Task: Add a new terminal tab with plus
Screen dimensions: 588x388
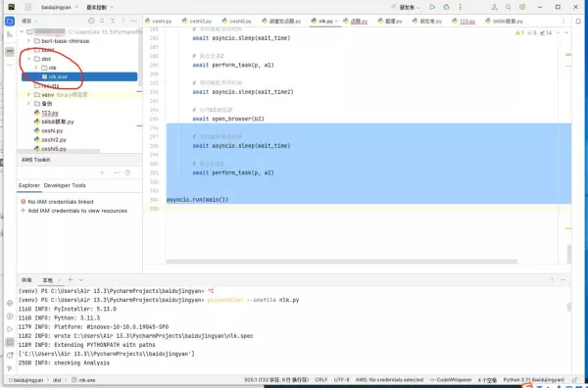Action: point(70,279)
